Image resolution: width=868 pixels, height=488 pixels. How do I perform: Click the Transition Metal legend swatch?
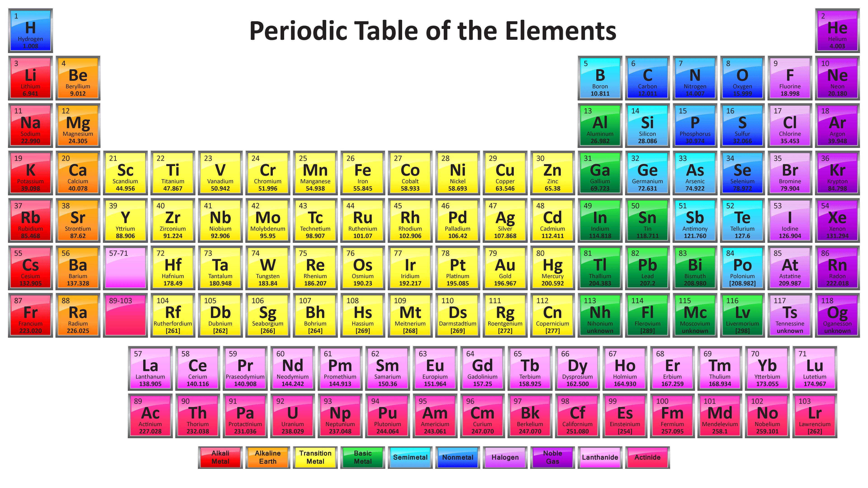(x=315, y=457)
